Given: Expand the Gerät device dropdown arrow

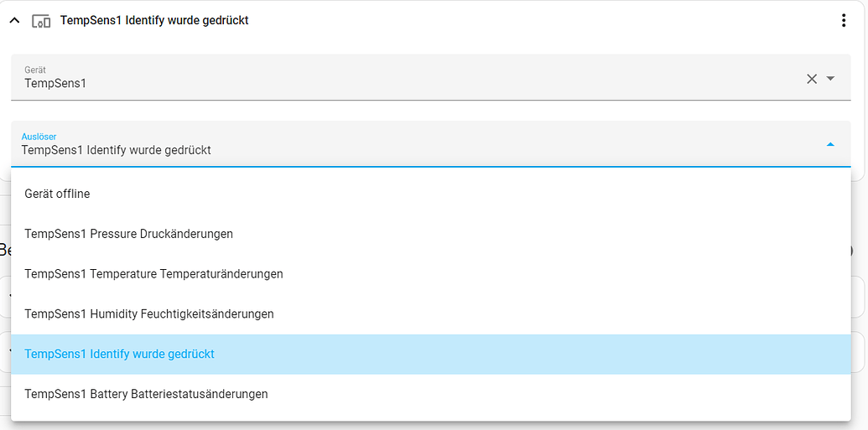Looking at the screenshot, I should click(830, 79).
